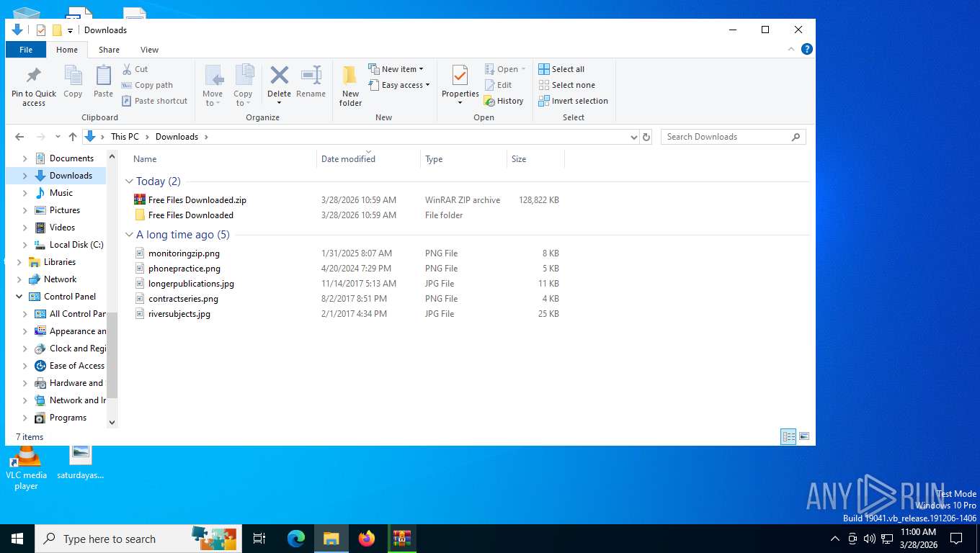Click the red X Delete icon

point(279,75)
